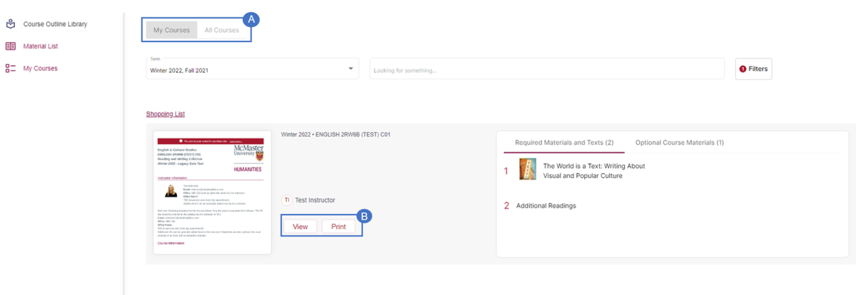
Task: Follow the Shopping List link
Action: (x=165, y=114)
